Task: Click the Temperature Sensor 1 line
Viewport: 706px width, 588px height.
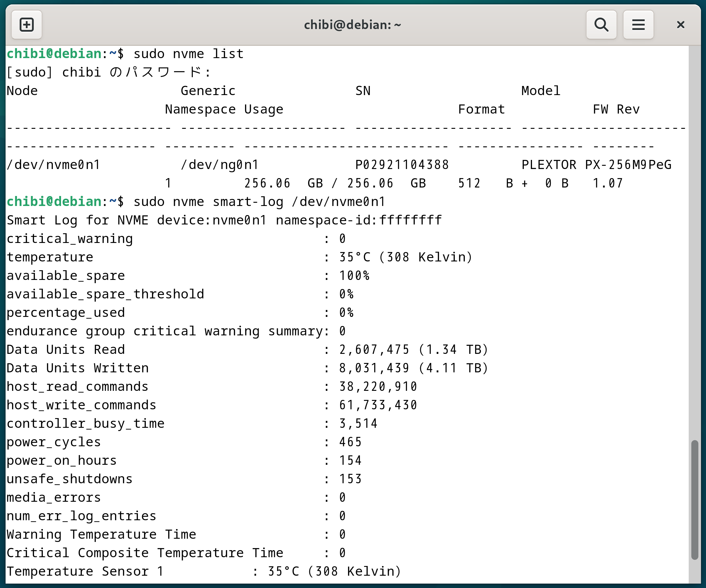Action: point(85,572)
